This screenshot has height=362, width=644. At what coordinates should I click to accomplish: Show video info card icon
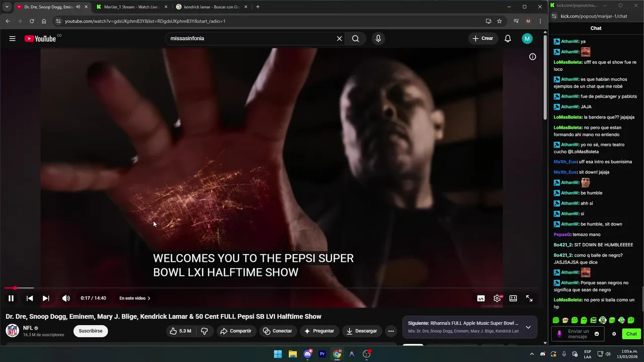(x=532, y=57)
